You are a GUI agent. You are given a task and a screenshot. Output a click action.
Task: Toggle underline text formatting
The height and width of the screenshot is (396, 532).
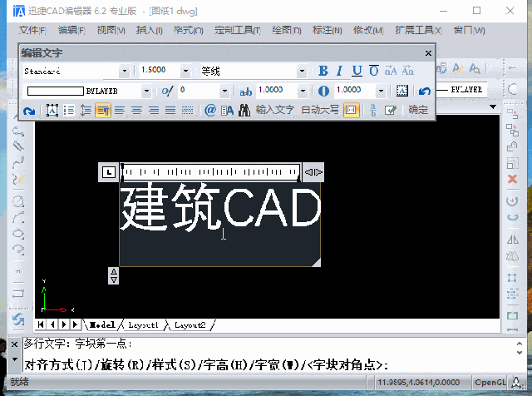(357, 71)
